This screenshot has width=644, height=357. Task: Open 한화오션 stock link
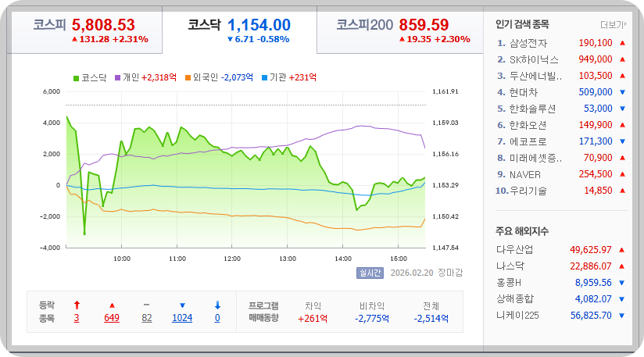coord(528,125)
